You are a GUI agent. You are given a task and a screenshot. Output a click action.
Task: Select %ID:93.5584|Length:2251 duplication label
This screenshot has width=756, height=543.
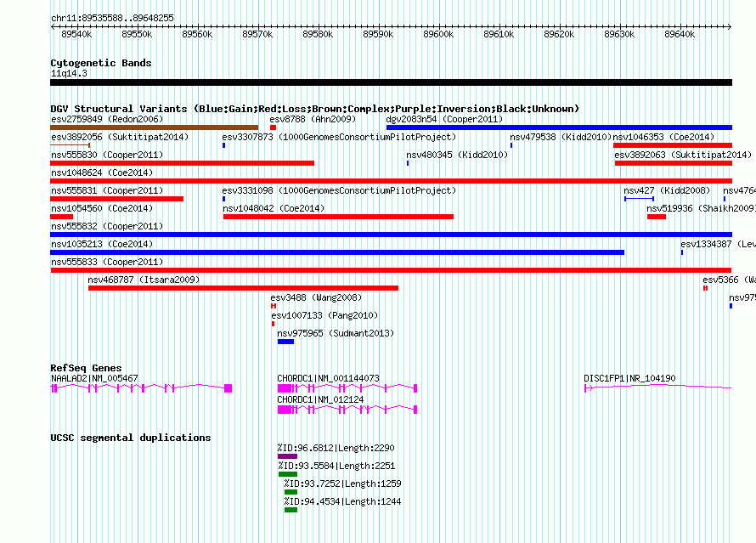pos(336,466)
